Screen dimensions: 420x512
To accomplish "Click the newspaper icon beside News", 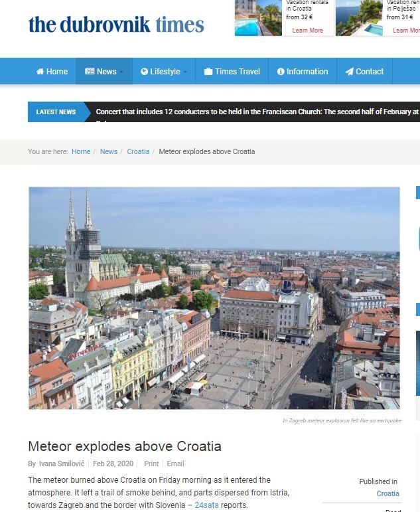I will tap(90, 71).
